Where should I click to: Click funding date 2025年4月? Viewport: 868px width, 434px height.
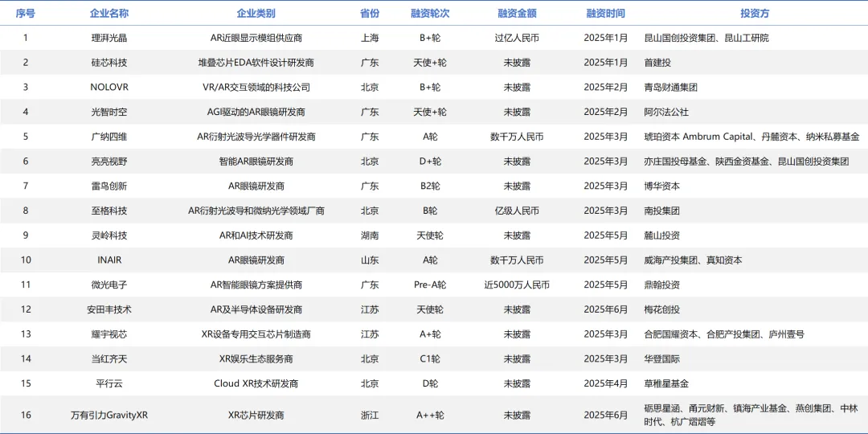606,383
